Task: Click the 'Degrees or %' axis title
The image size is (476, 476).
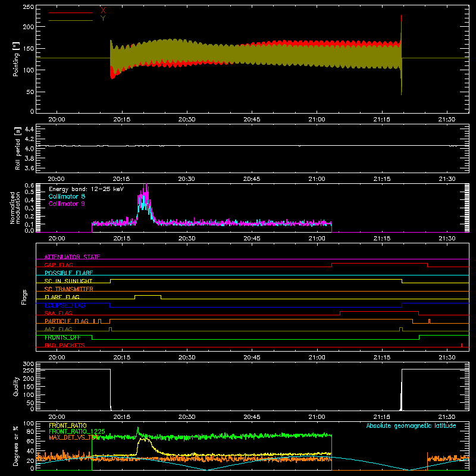Action: click(16, 446)
